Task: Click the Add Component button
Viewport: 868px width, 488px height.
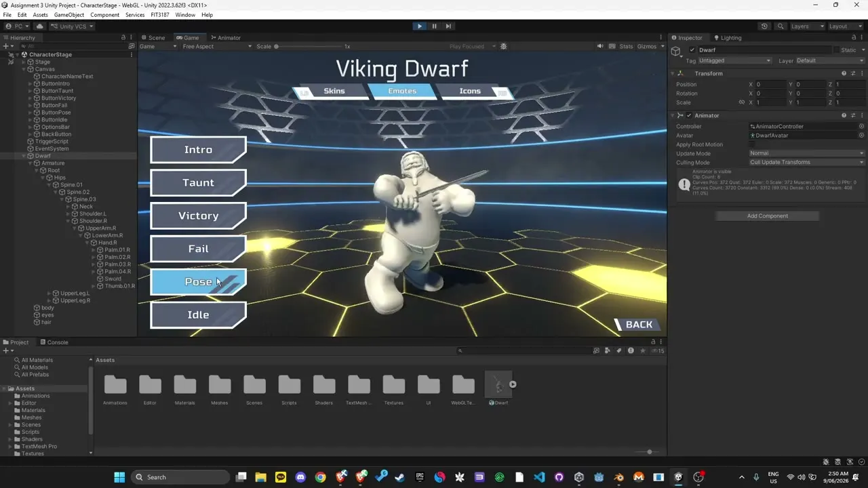Action: click(x=768, y=216)
